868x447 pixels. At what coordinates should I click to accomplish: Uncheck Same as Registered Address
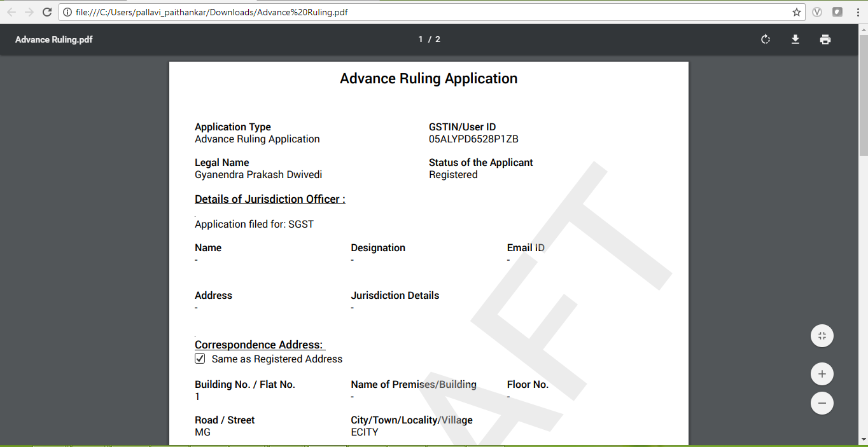[x=200, y=358]
